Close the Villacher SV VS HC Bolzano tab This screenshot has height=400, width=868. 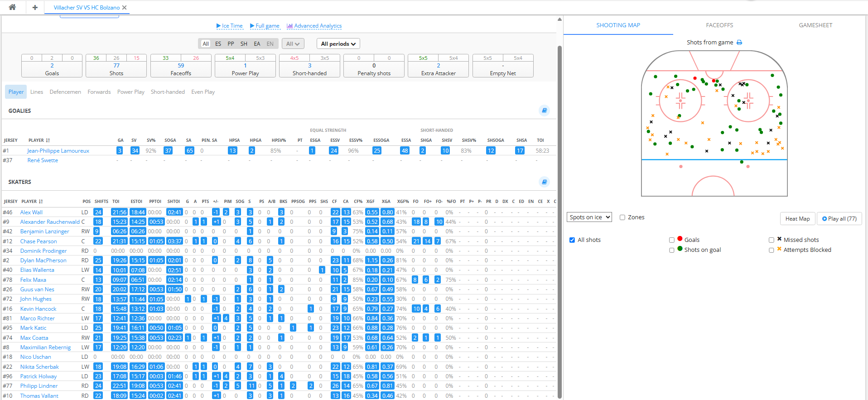[125, 8]
